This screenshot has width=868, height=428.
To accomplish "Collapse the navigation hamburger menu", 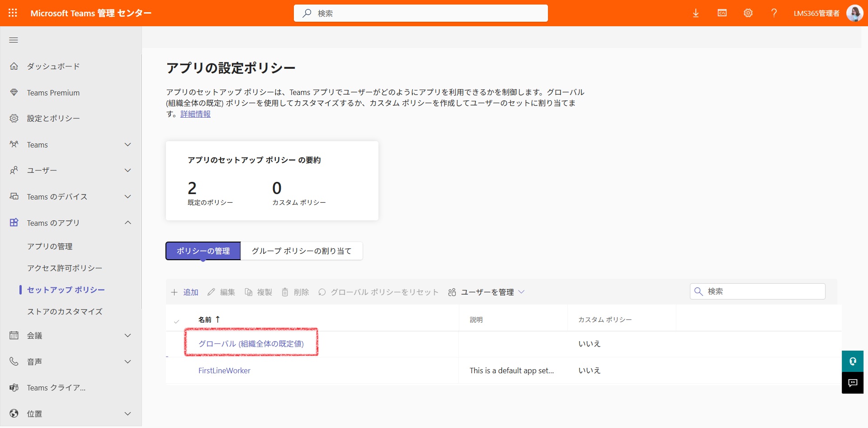I will tap(14, 40).
